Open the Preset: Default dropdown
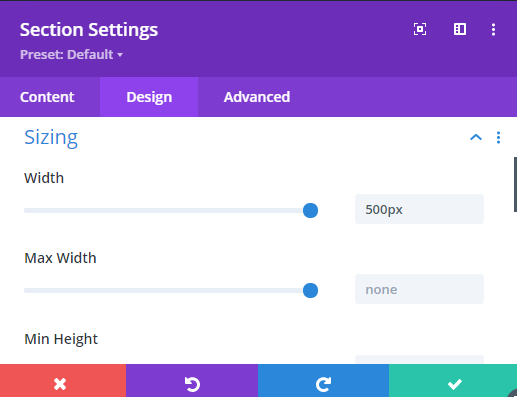Image resolution: width=517 pixels, height=397 pixels. point(71,54)
